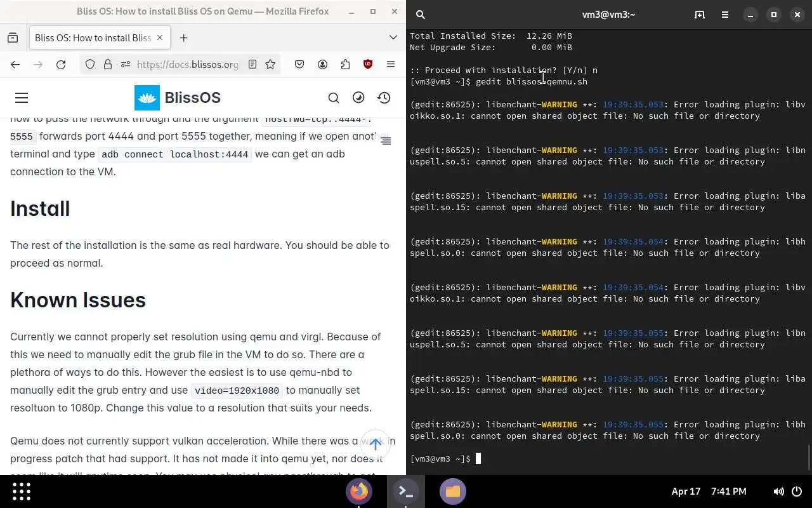Open Firefox View recent browsing icon
The height and width of the screenshot is (508, 812).
[x=13, y=38]
